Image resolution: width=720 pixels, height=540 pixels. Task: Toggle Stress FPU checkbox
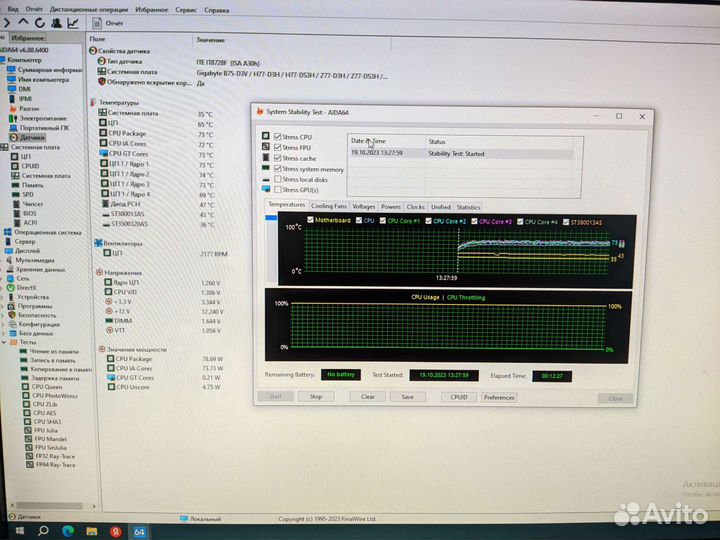click(x=277, y=147)
